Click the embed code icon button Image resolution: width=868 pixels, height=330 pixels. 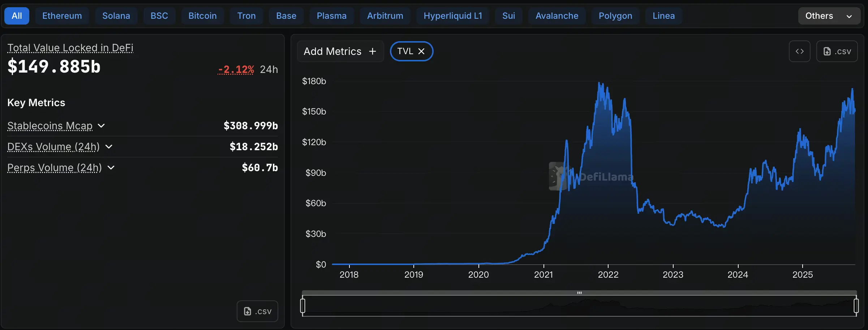coord(799,51)
